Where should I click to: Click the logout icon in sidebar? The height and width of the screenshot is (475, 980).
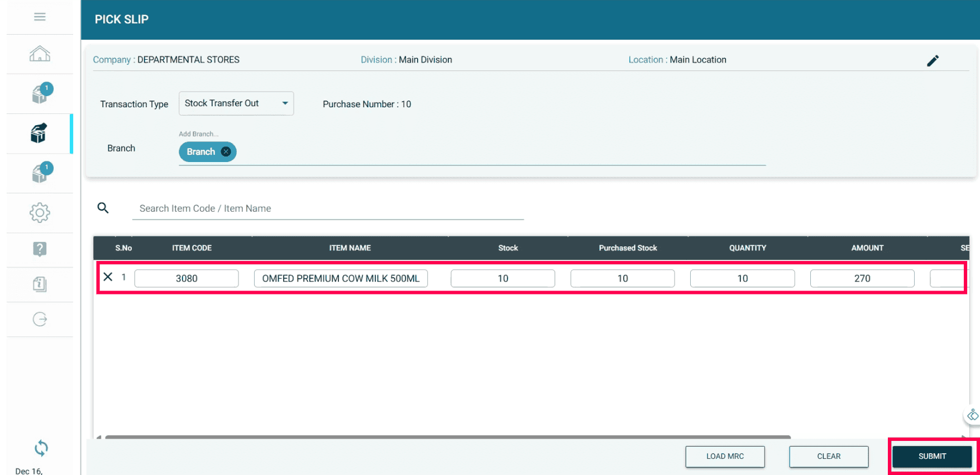[40, 319]
